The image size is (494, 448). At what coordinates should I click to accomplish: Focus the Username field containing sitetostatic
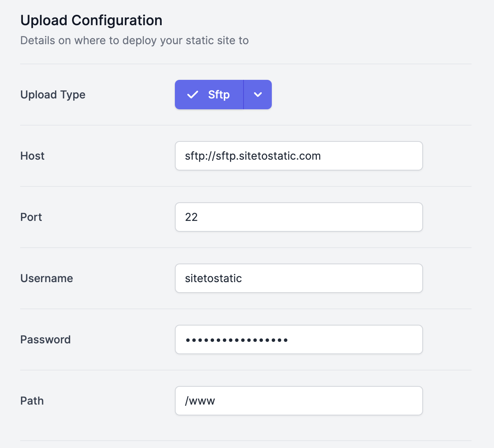pos(299,278)
